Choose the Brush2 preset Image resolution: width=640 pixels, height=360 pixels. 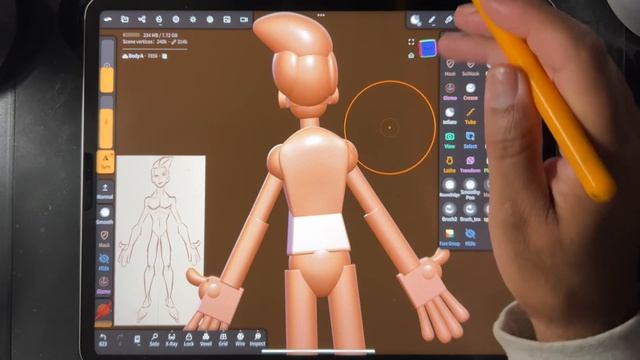tap(450, 213)
